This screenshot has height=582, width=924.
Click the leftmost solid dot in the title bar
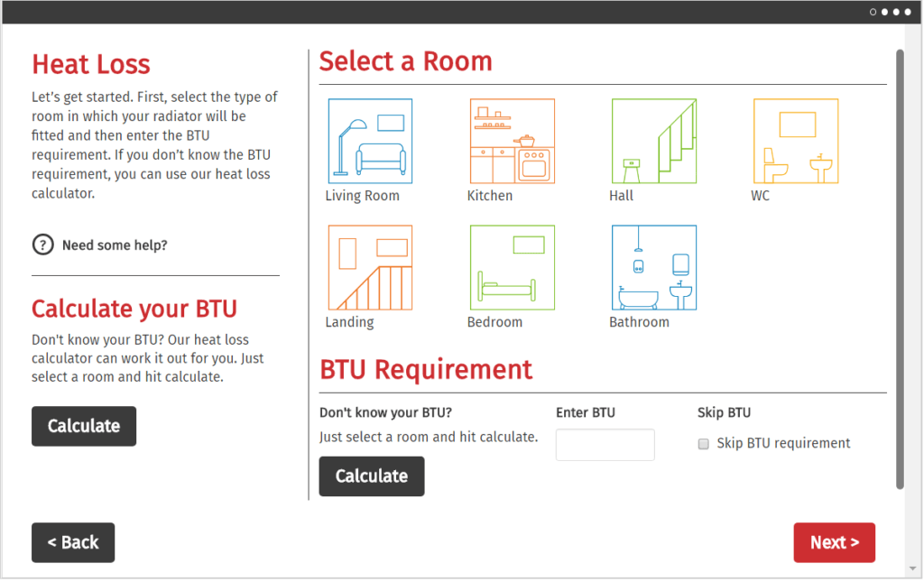884,12
